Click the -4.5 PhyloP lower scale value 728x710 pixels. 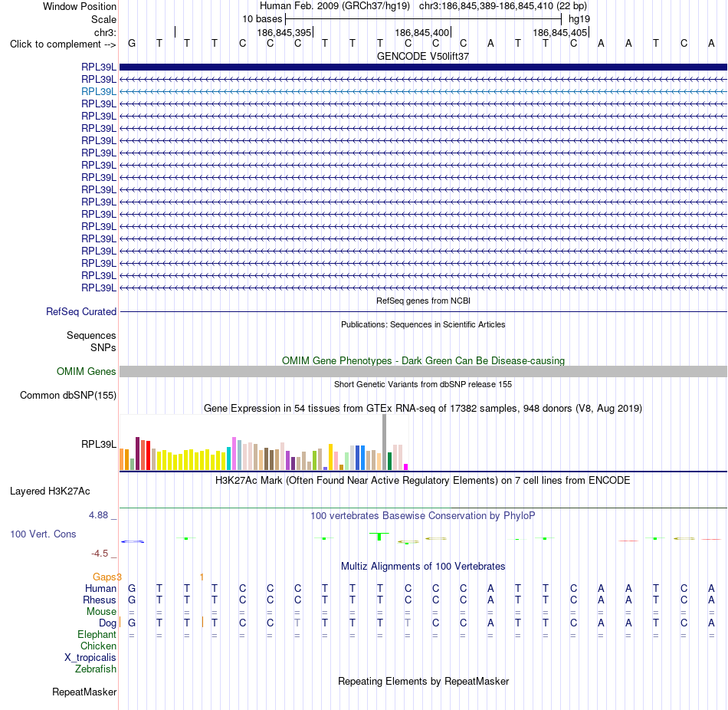[x=100, y=554]
